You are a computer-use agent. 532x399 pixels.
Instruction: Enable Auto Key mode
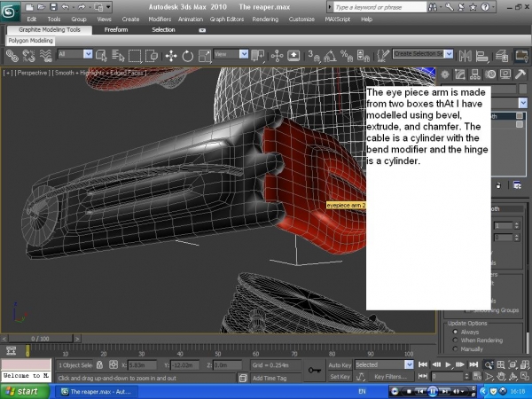tap(340, 365)
